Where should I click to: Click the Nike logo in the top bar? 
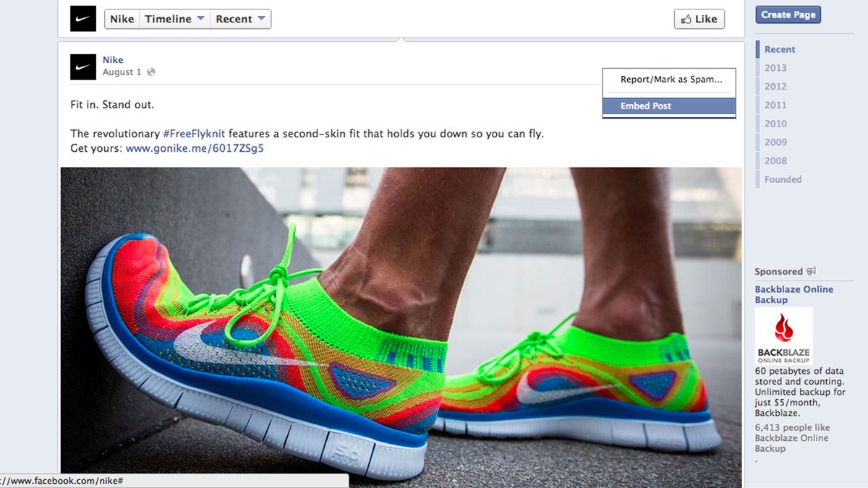click(x=82, y=19)
